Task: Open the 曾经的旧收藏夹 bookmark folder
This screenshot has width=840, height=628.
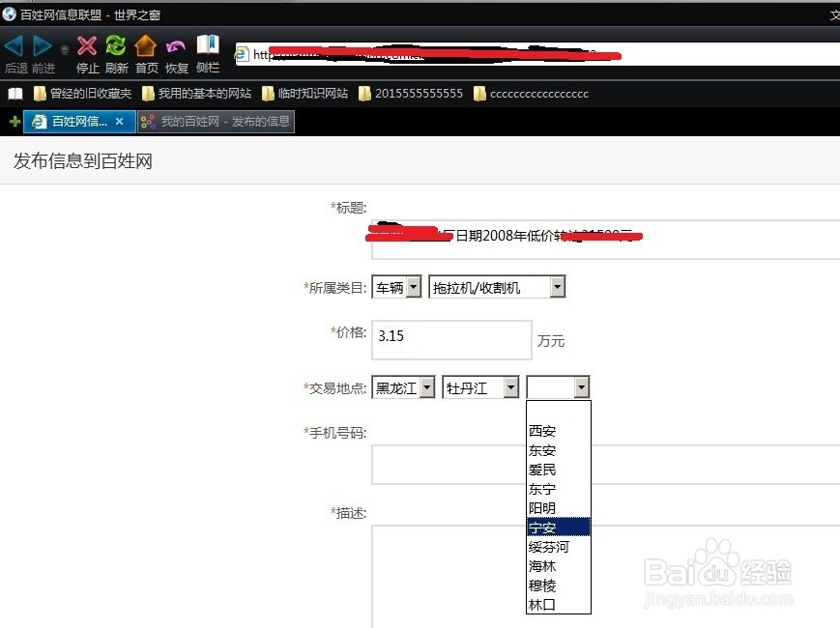Action: coord(82,94)
